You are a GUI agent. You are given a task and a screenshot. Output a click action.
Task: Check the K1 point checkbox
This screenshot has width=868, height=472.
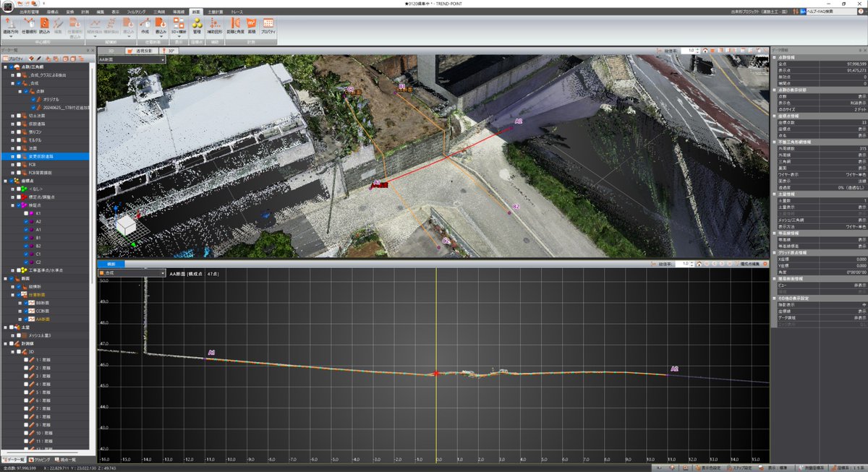(27, 214)
